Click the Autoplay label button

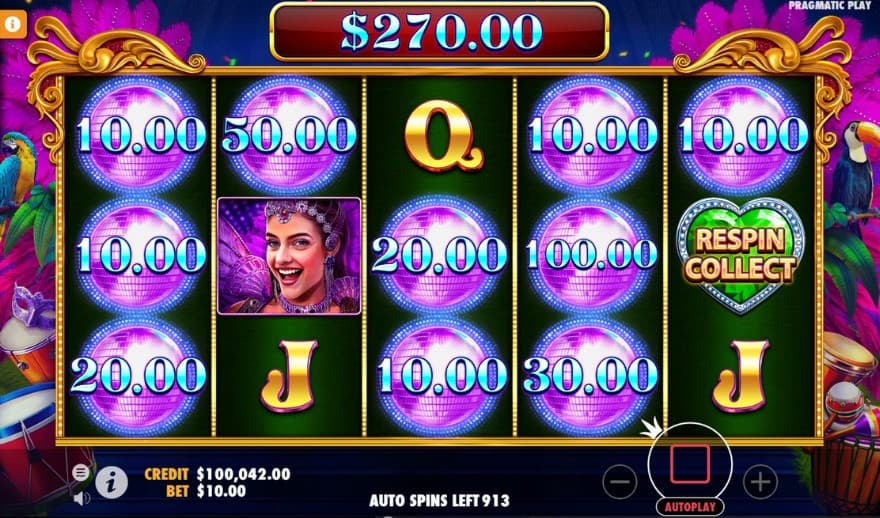(690, 507)
